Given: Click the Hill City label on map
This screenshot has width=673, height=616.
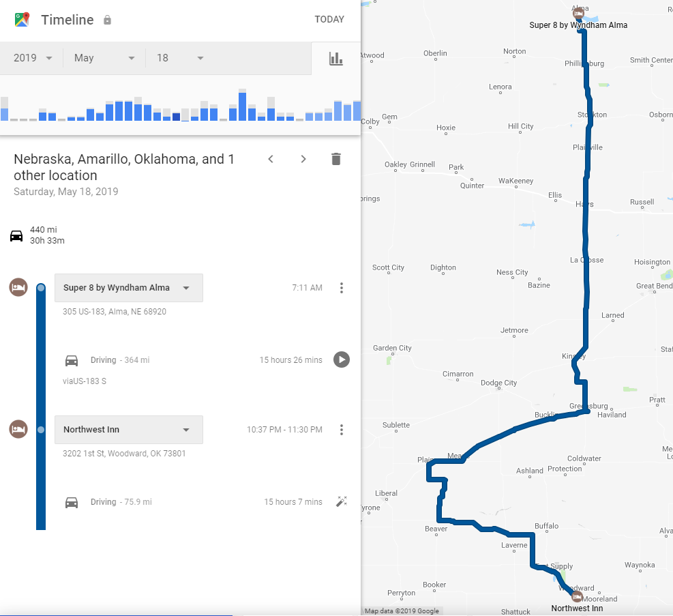Looking at the screenshot, I should pyautogui.click(x=521, y=126).
